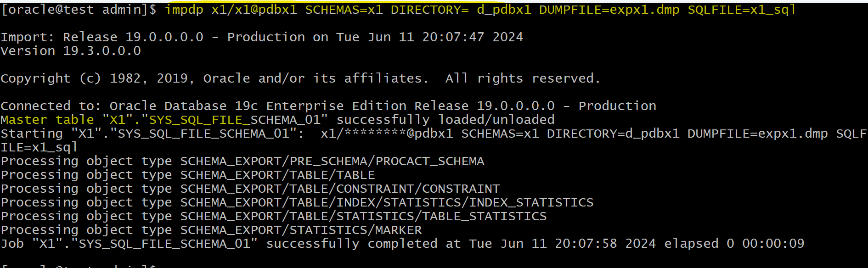Click the Job successfully completed elapsed time line
Screen dimensions: 868x268
click(x=403, y=244)
